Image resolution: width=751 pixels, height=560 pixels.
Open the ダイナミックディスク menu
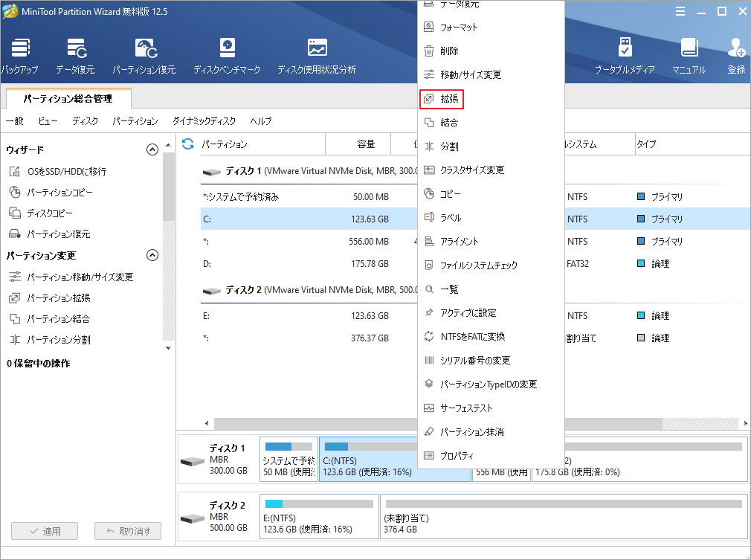pos(204,121)
